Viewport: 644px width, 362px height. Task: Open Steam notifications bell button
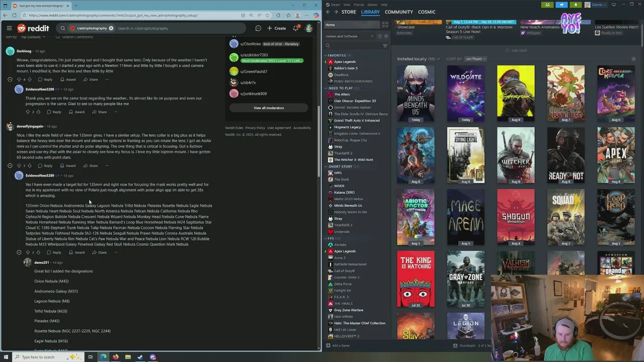click(576, 5)
